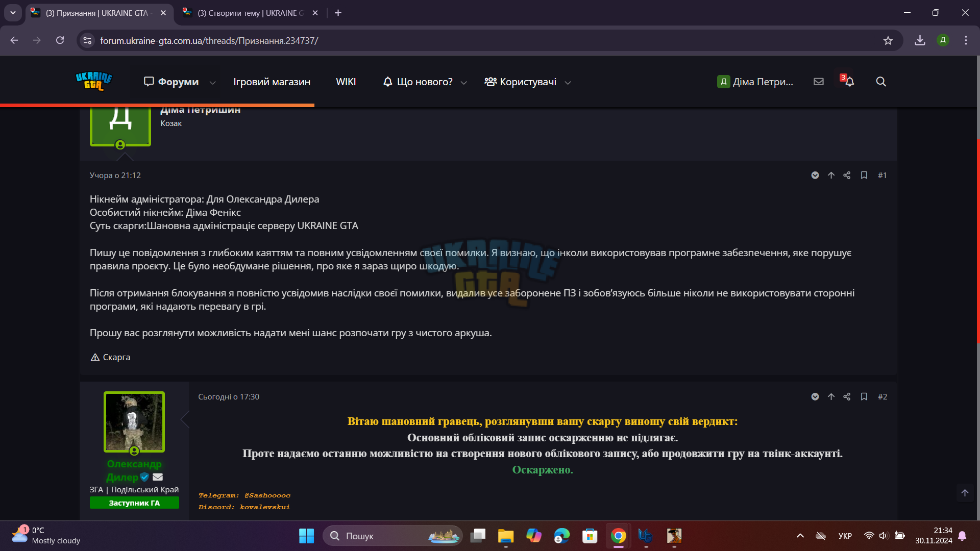Report post via Скарга link
This screenshot has height=551, width=980.
click(110, 357)
